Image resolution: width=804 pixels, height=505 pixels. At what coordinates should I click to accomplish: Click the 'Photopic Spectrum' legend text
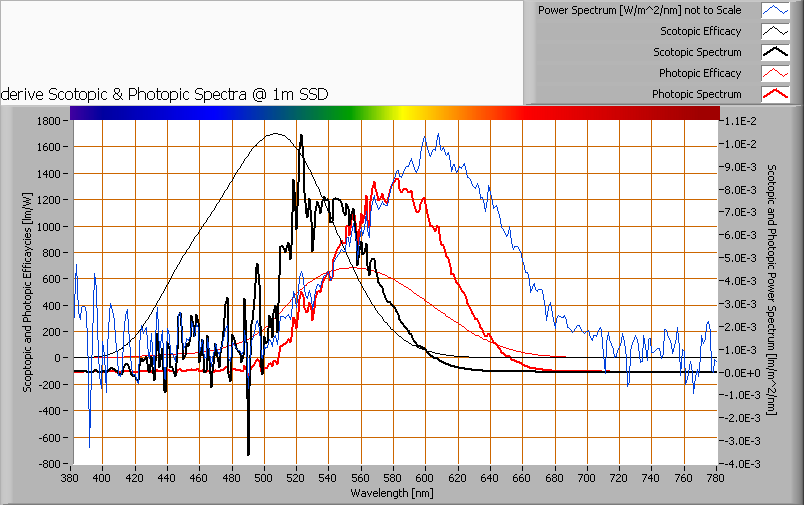point(696,94)
